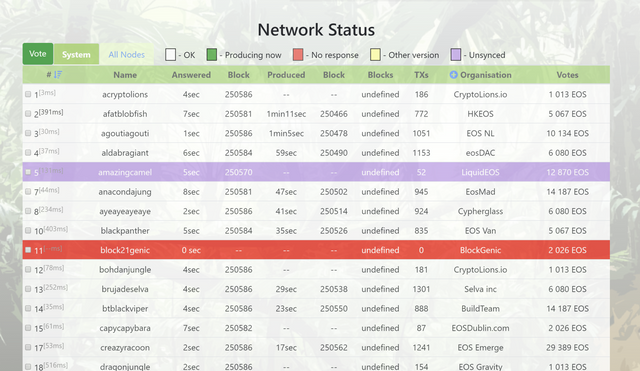The width and height of the screenshot is (640, 371).
Task: Click the capycapybara node name
Action: (x=125, y=328)
